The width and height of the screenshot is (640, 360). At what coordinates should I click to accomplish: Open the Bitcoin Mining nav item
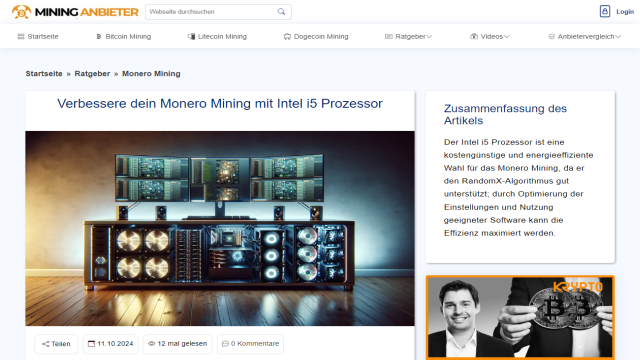[124, 36]
